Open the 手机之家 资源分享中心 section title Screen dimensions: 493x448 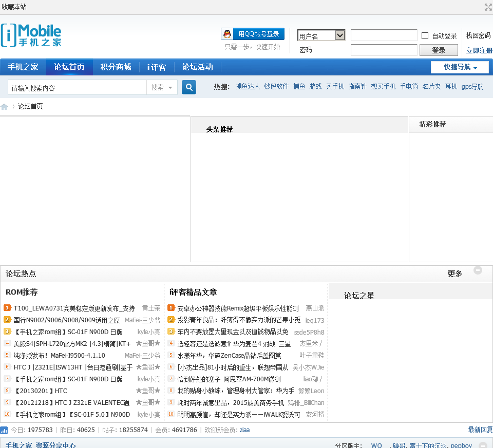(41, 444)
